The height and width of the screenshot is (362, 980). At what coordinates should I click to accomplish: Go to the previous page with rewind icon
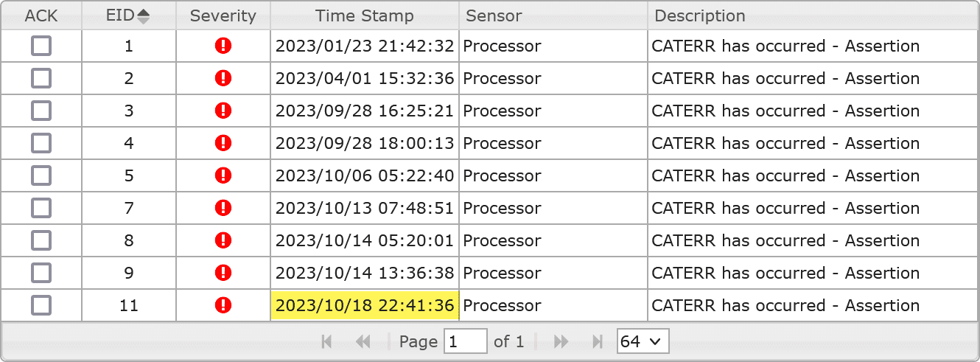click(363, 341)
